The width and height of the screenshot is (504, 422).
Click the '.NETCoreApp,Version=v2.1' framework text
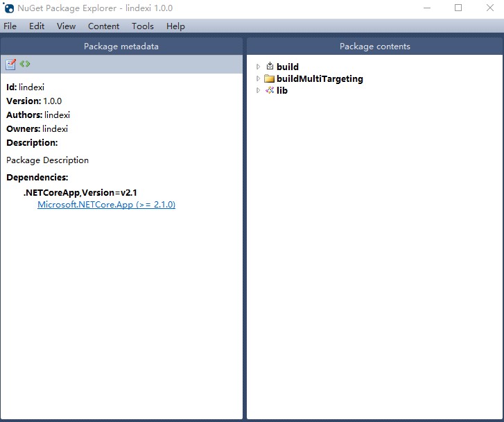coord(80,192)
